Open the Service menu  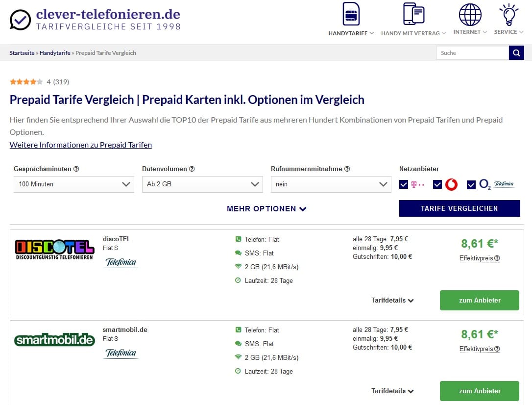click(508, 32)
